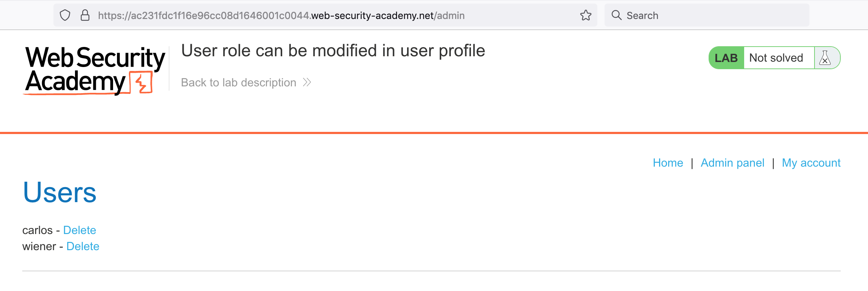
Task: Click the double chevron beside lab description
Action: tap(307, 82)
